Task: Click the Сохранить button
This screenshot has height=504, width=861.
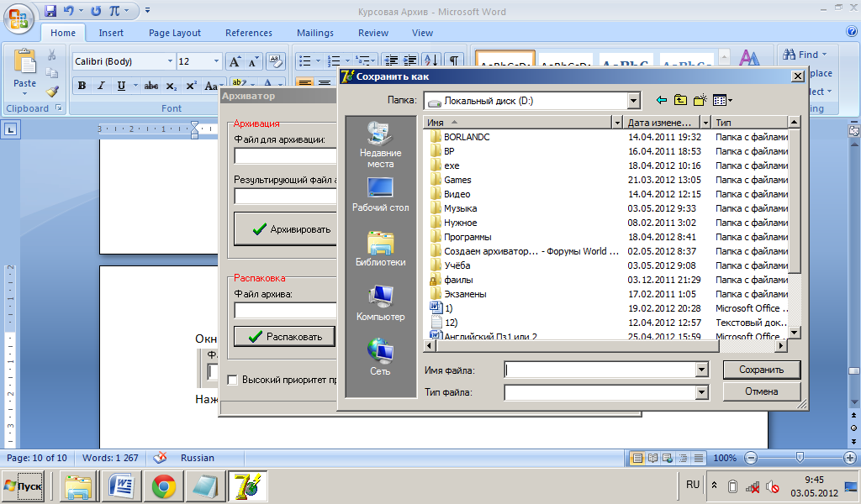Action: point(761,370)
